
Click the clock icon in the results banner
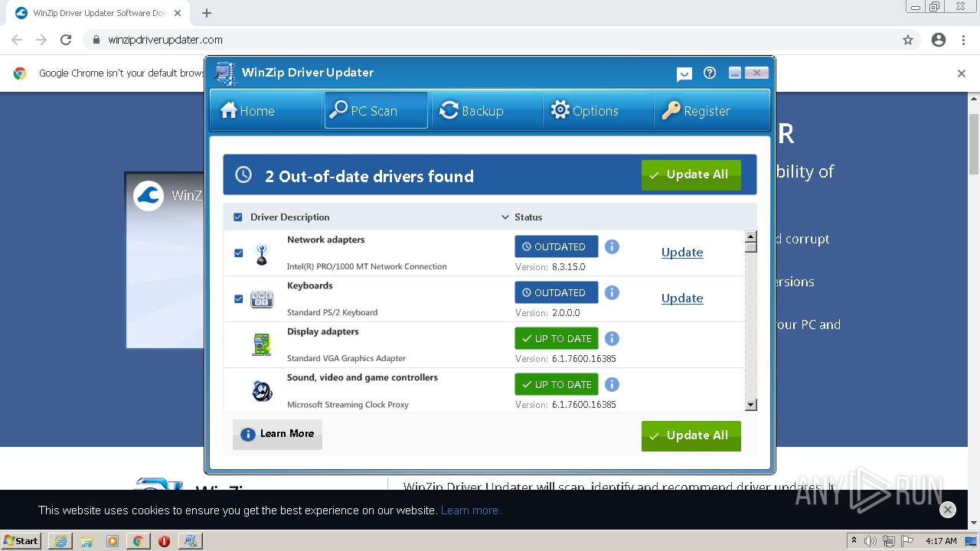(243, 174)
